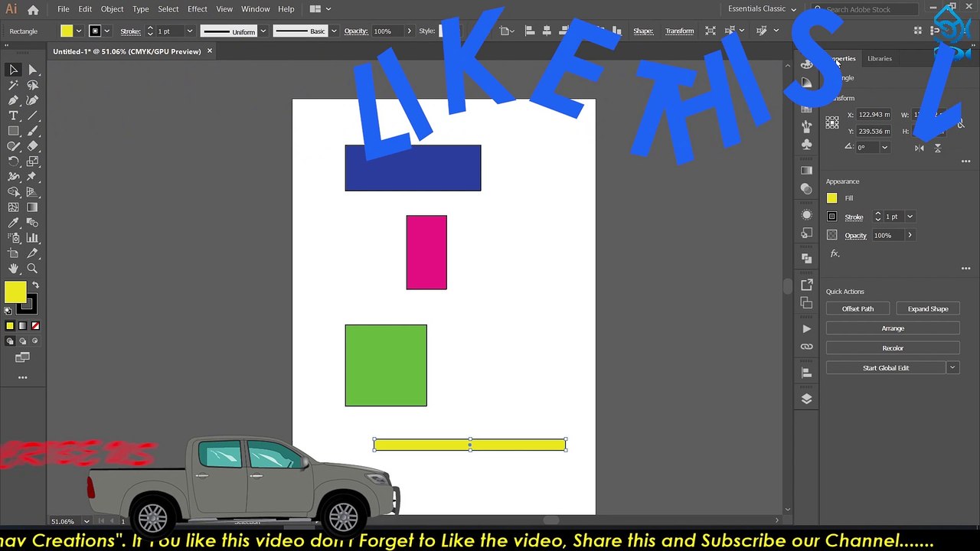Image resolution: width=980 pixels, height=551 pixels.
Task: Flip the shape along horizontal axis
Action: [x=919, y=148]
